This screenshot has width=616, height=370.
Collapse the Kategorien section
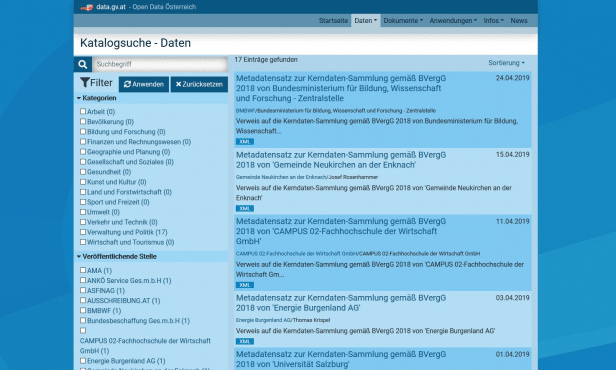(x=97, y=98)
